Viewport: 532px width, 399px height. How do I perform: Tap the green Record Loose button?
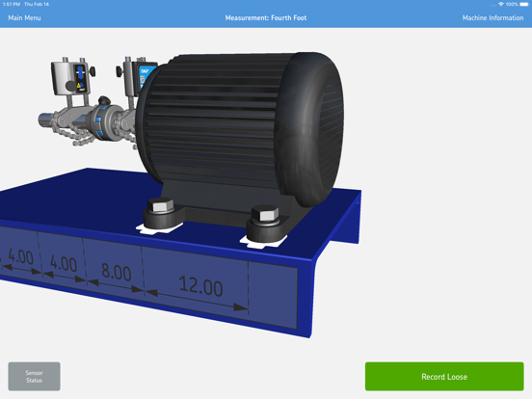pos(444,376)
